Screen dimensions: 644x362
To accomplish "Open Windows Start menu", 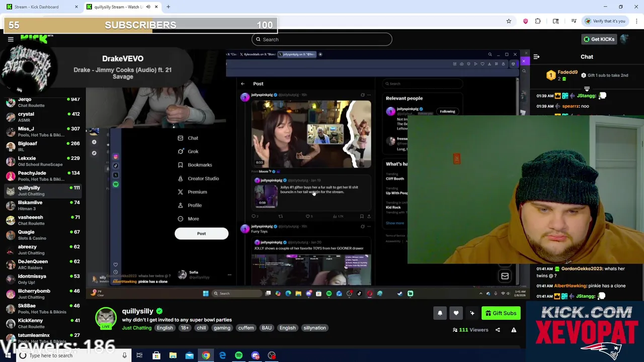I will coord(7,355).
